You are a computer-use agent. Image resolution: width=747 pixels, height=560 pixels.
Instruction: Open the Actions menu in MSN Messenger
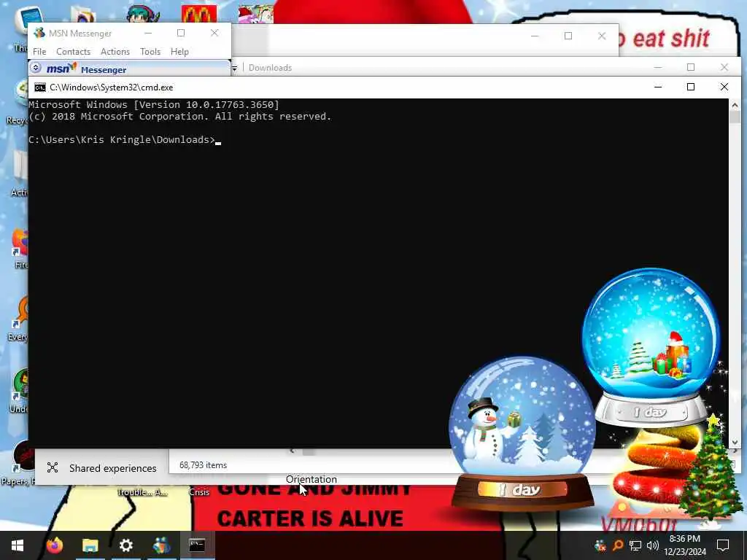(x=115, y=52)
